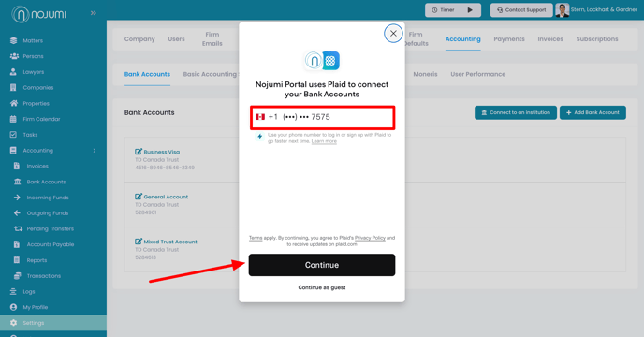Viewport: 644px width, 337px height.
Task: Click the Tasks checkmark icon
Action: coord(13,135)
